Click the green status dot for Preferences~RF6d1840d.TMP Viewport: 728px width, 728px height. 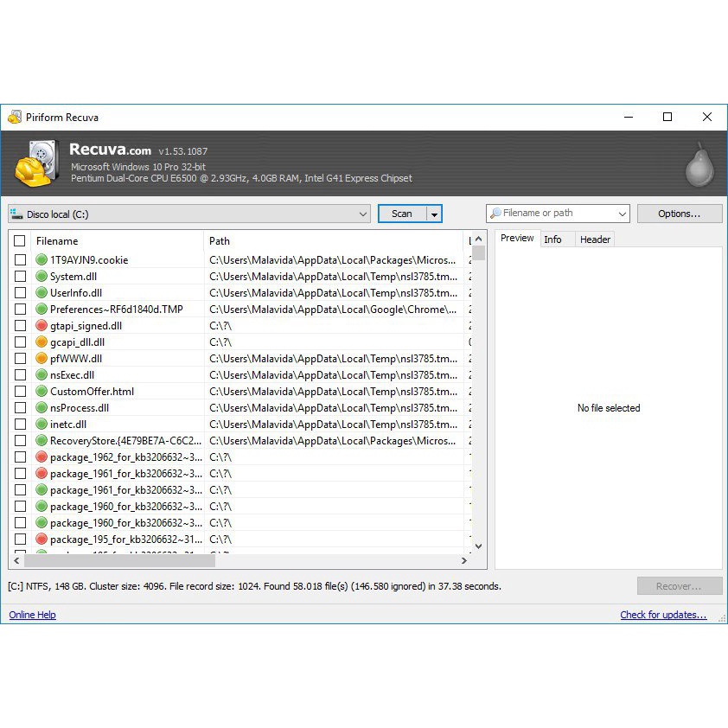coord(42,309)
